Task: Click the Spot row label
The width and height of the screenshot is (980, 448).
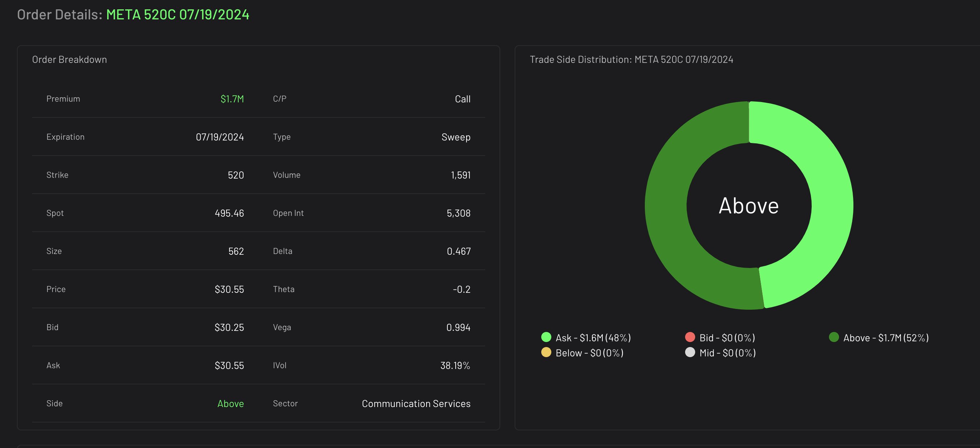Action: click(55, 213)
